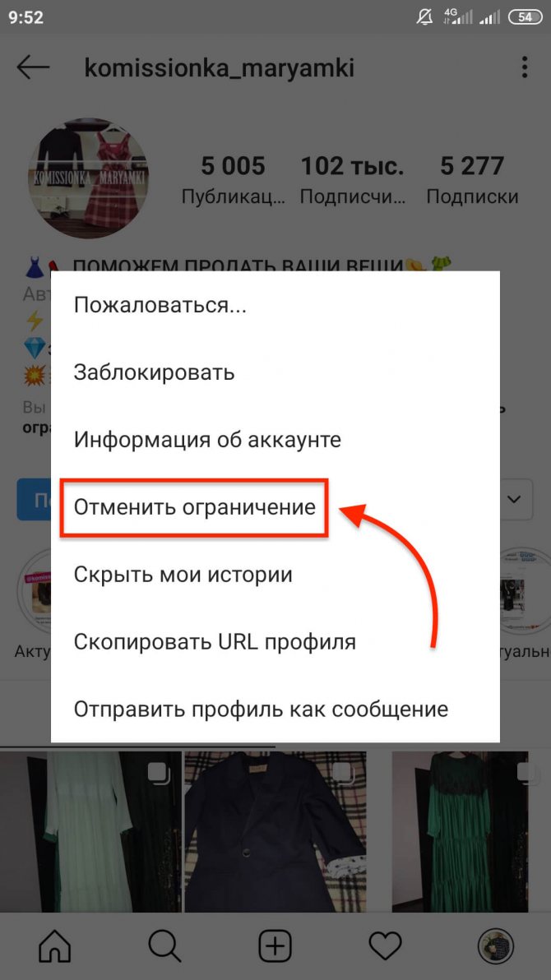Image resolution: width=551 pixels, height=980 pixels.
Task: Expand the suggested accounts chevron button
Action: pos(516,500)
